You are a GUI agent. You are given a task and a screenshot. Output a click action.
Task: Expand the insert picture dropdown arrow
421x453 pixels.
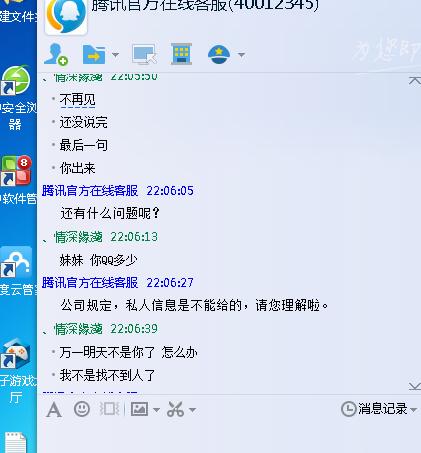(156, 409)
